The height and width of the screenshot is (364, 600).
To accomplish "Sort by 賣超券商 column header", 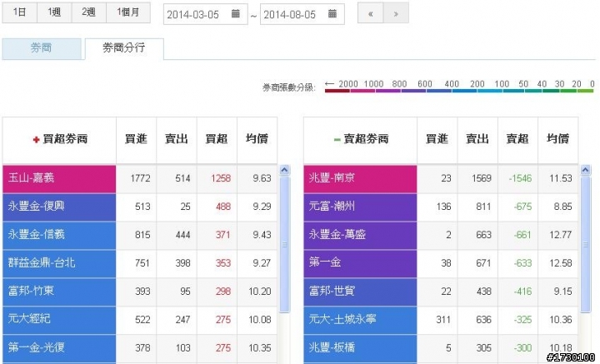I will click(x=361, y=139).
